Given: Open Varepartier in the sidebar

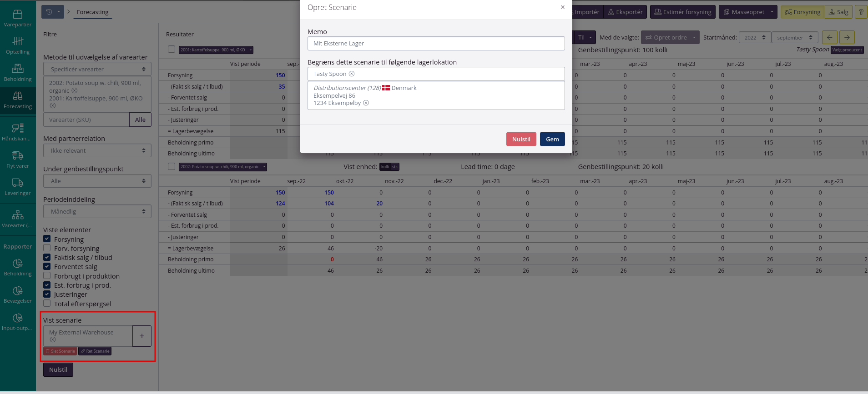Looking at the screenshot, I should (x=18, y=18).
